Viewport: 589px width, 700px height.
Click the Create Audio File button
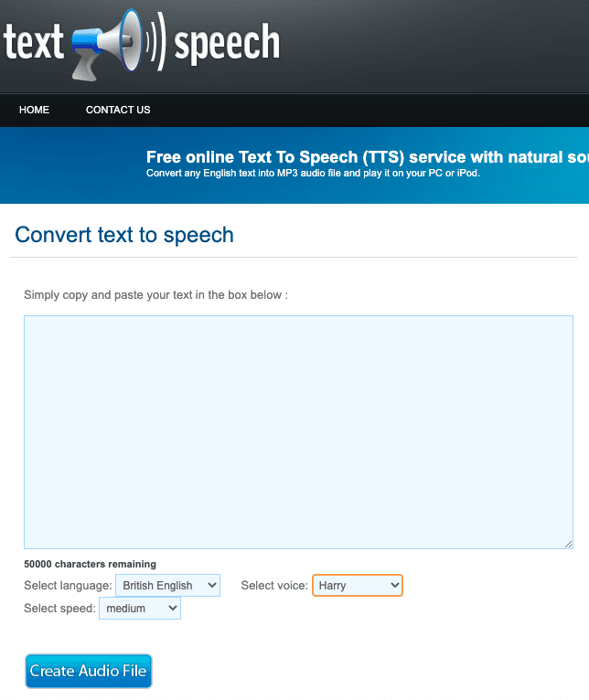(x=89, y=671)
